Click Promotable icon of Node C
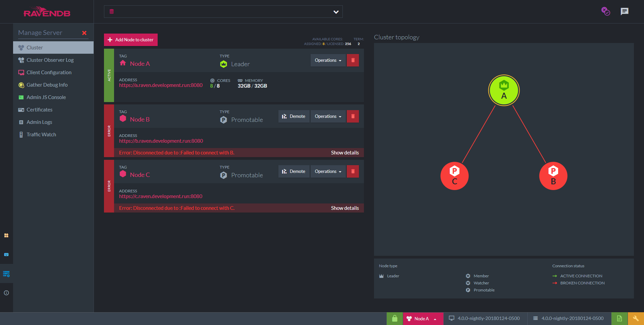The width and height of the screenshot is (644, 325). point(224,175)
